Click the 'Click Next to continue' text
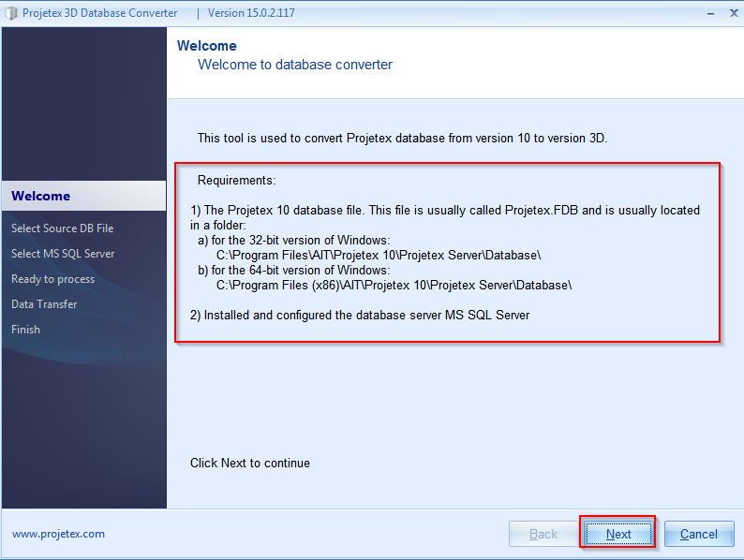 (x=250, y=463)
